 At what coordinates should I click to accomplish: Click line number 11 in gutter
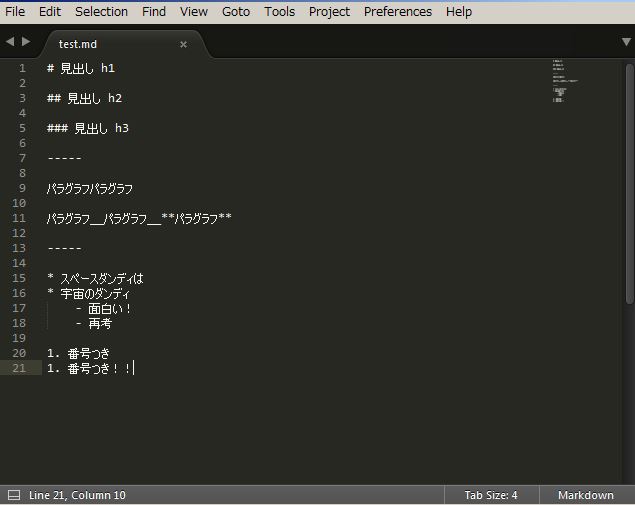(19, 218)
